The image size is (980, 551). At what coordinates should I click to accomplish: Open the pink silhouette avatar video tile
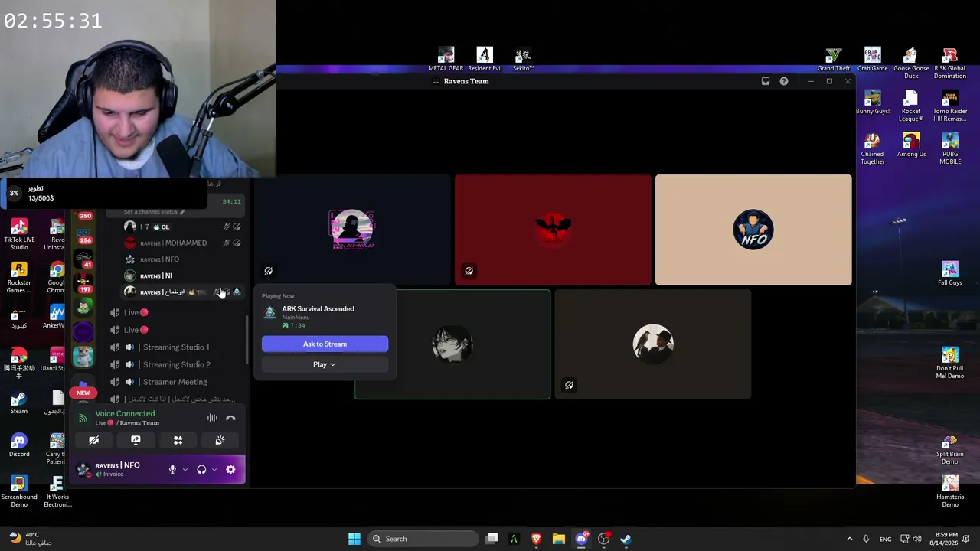point(352,230)
